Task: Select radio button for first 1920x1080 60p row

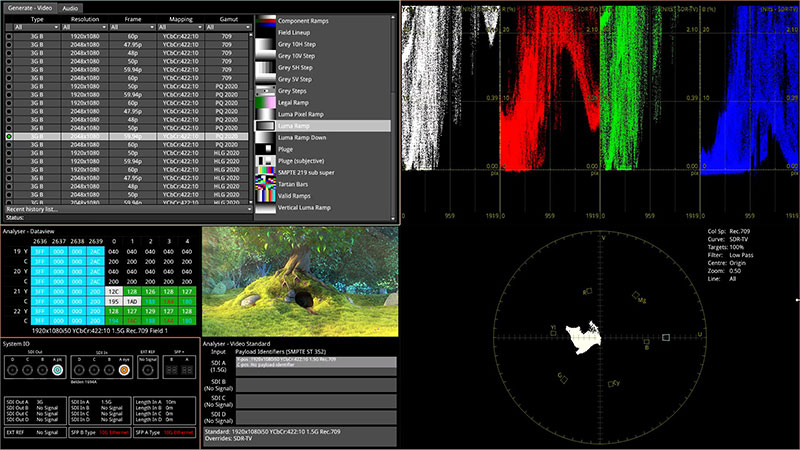Action: pos(9,36)
